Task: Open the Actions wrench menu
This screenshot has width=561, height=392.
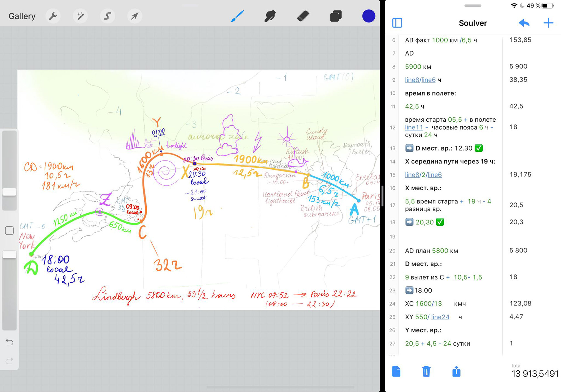Action: 53,16
